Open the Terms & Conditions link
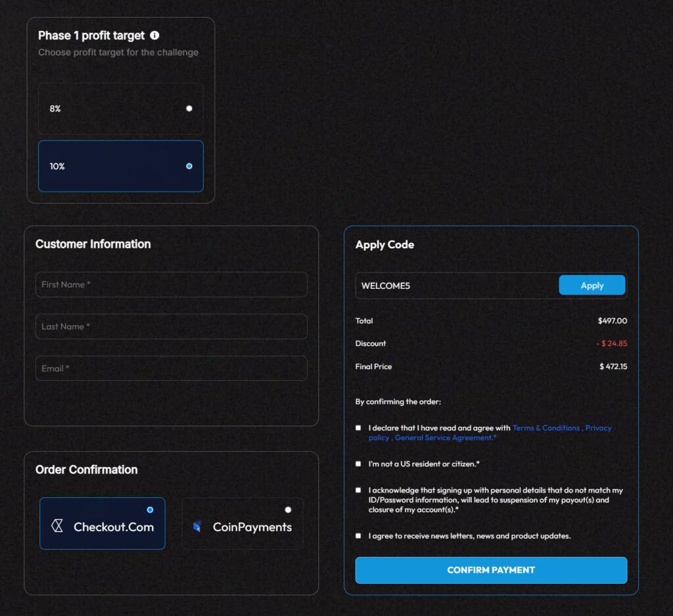The width and height of the screenshot is (673, 616). [546, 428]
